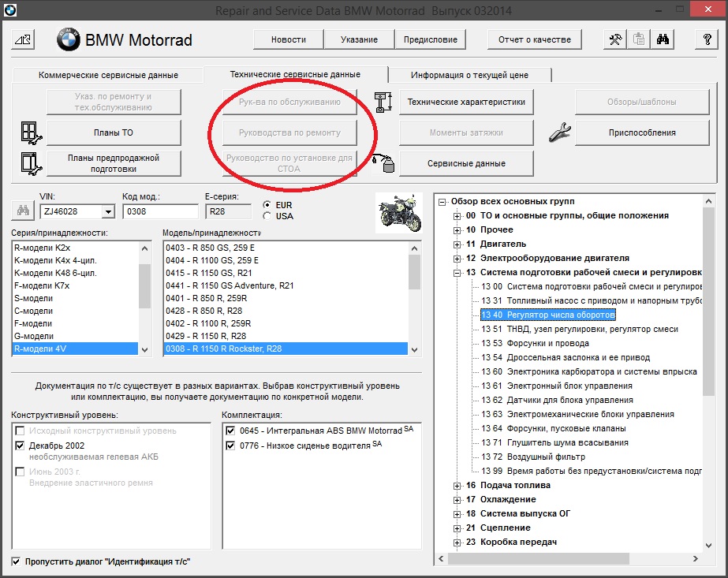This screenshot has width=728, height=578.
Task: Click the maintenance plan icon beside Планы ТО
Action: (x=31, y=132)
